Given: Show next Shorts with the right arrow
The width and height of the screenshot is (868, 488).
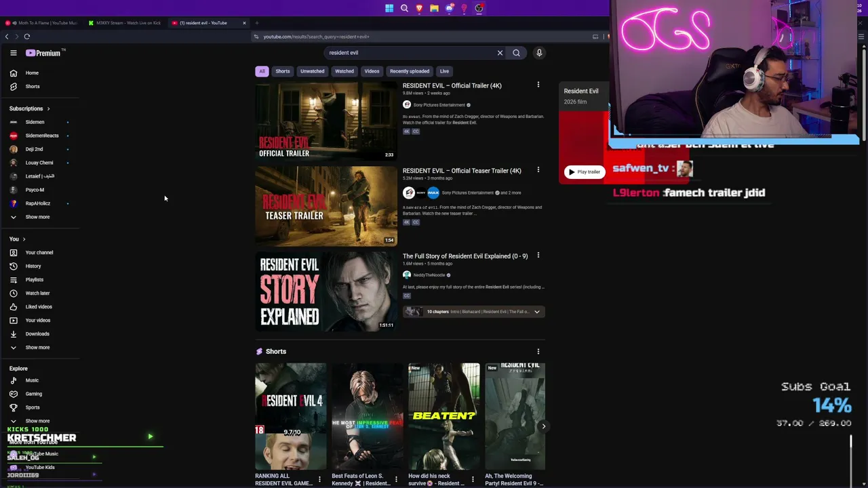Looking at the screenshot, I should click(x=543, y=426).
